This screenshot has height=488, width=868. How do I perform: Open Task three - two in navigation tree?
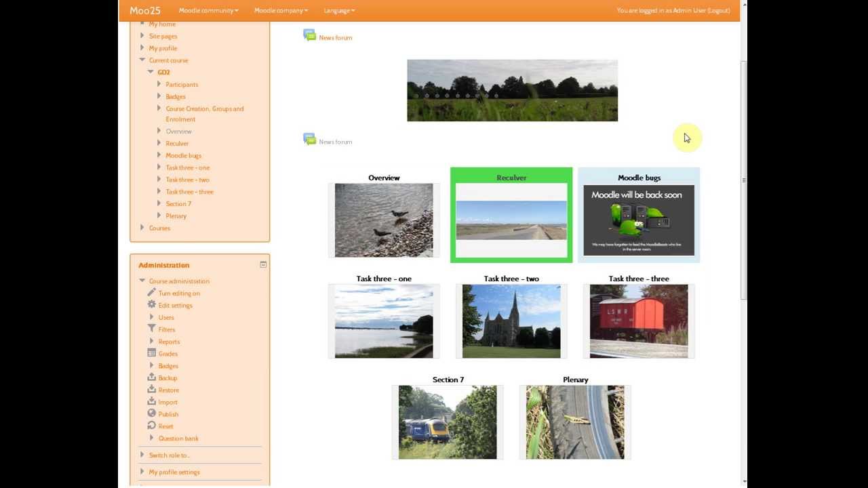click(x=187, y=180)
